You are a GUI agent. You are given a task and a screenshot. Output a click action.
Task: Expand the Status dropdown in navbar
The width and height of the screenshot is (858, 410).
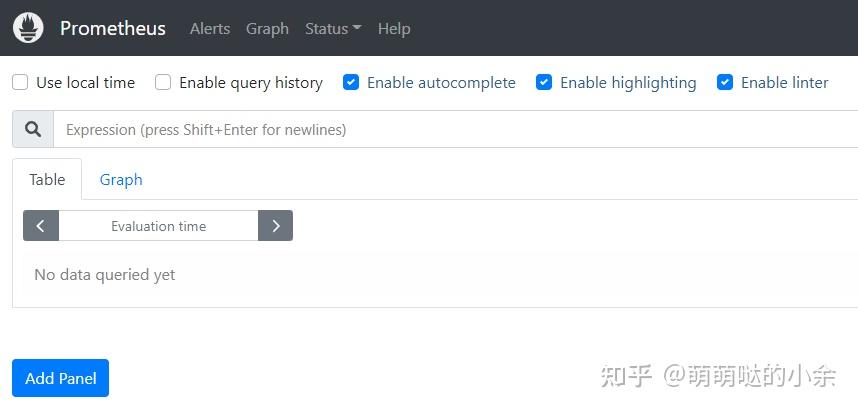[333, 28]
